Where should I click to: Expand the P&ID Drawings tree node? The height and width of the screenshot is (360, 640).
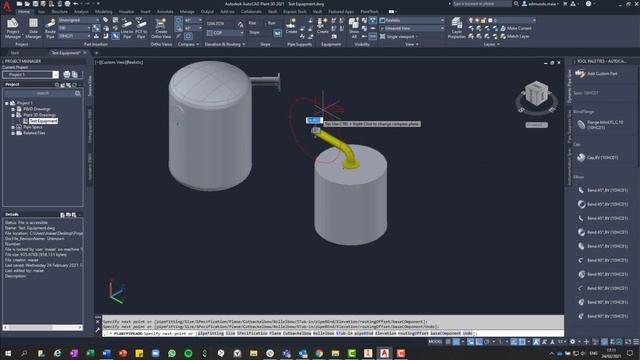(x=13, y=109)
